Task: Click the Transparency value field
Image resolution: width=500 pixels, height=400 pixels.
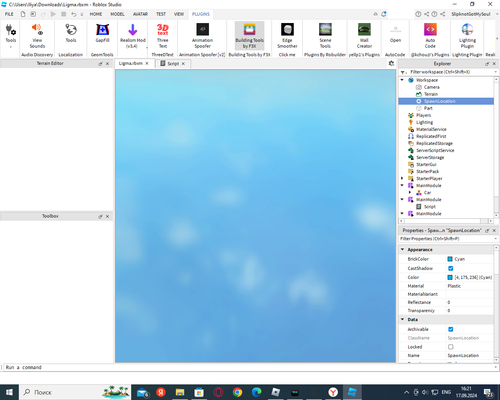Action: tap(469, 310)
